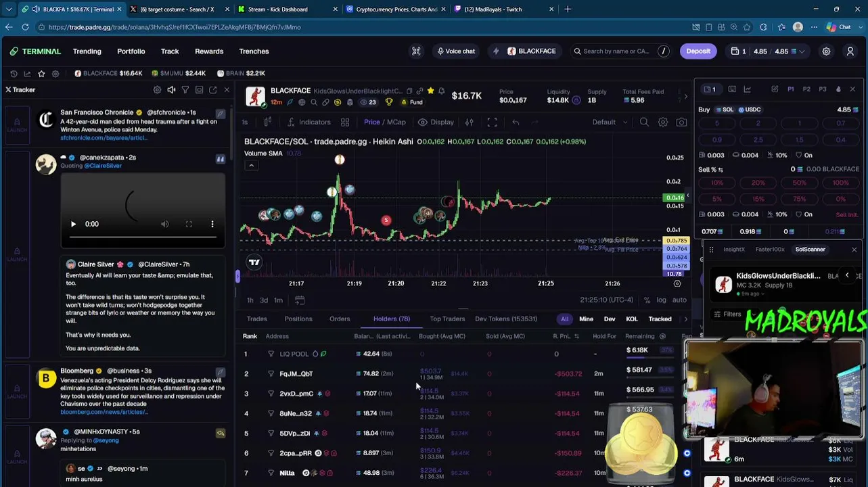Toggle Price / MCap chart mode

[x=385, y=122]
